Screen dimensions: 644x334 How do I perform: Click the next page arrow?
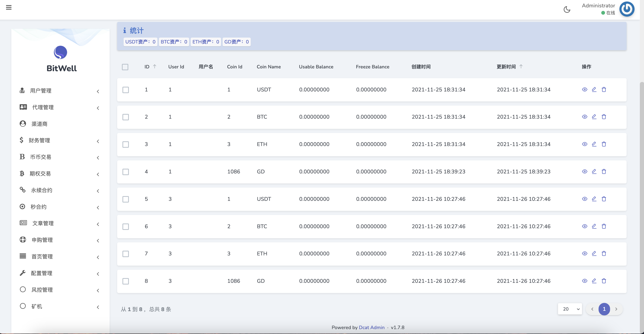[616, 309]
